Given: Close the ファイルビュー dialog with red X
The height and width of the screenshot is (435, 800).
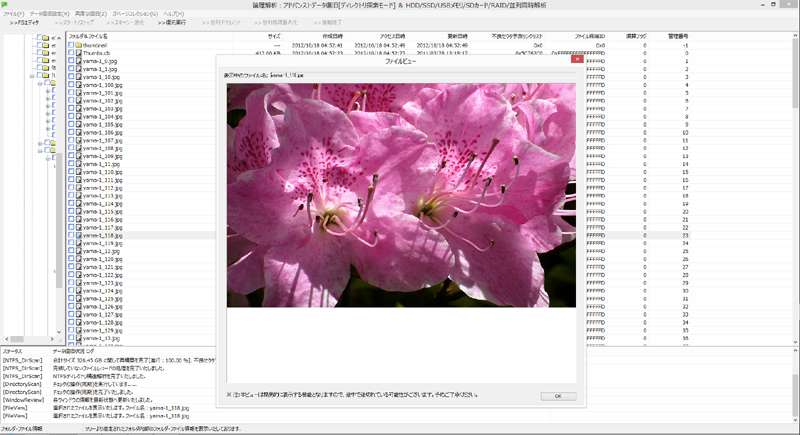Looking at the screenshot, I should [x=577, y=59].
